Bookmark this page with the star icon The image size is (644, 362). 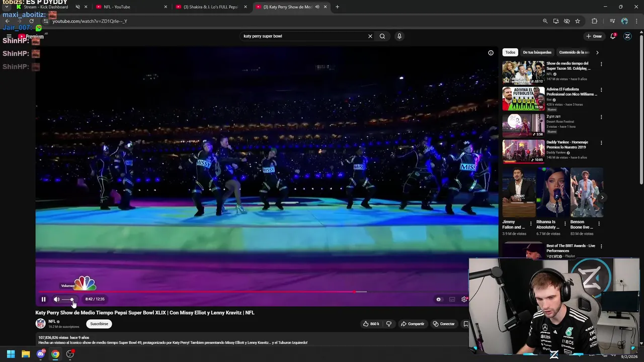coord(578,21)
